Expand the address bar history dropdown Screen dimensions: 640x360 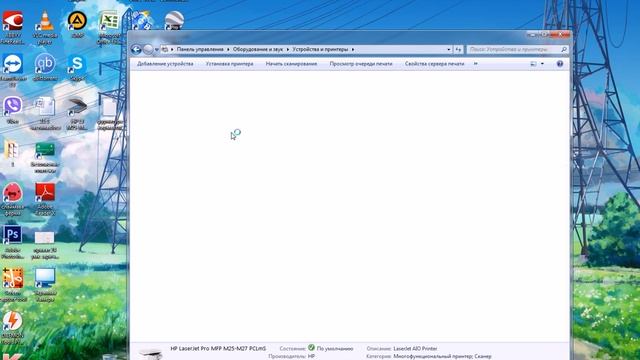point(449,49)
